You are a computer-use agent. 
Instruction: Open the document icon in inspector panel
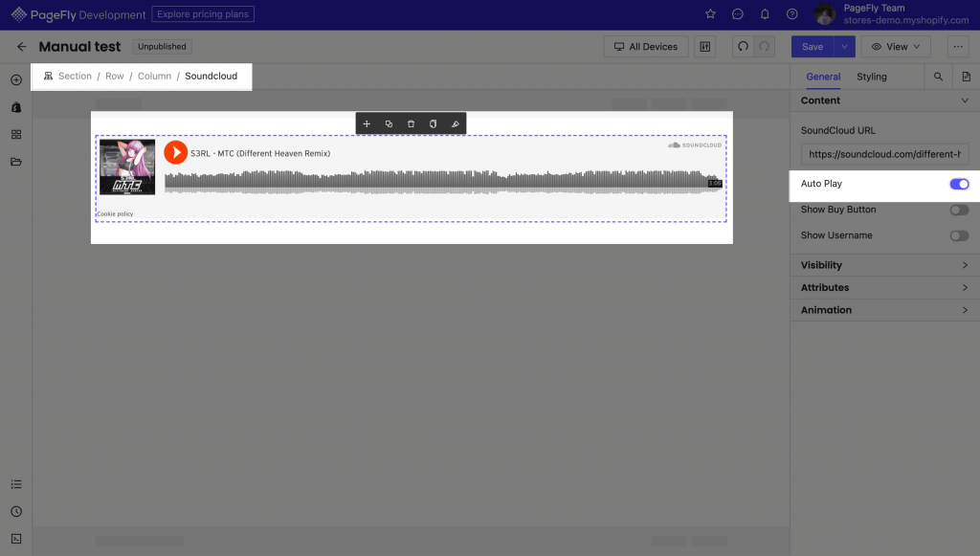click(967, 77)
